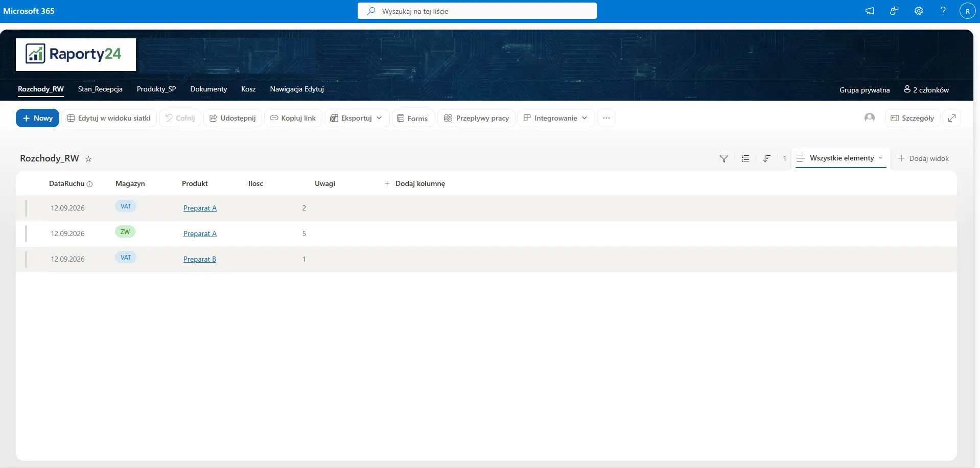980x468 pixels.
Task: Enter full-screen with the expand arrows icon
Action: 952,118
